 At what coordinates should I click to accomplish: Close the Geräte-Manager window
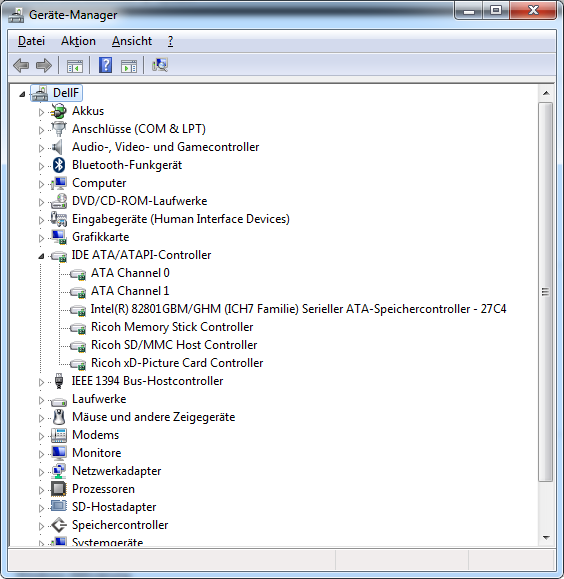point(533,10)
